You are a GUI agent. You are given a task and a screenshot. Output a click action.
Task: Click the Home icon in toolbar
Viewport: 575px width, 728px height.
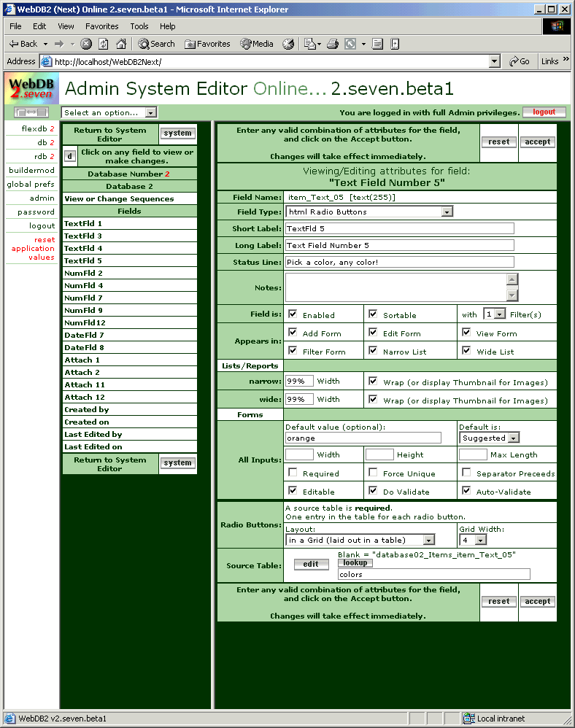(121, 44)
